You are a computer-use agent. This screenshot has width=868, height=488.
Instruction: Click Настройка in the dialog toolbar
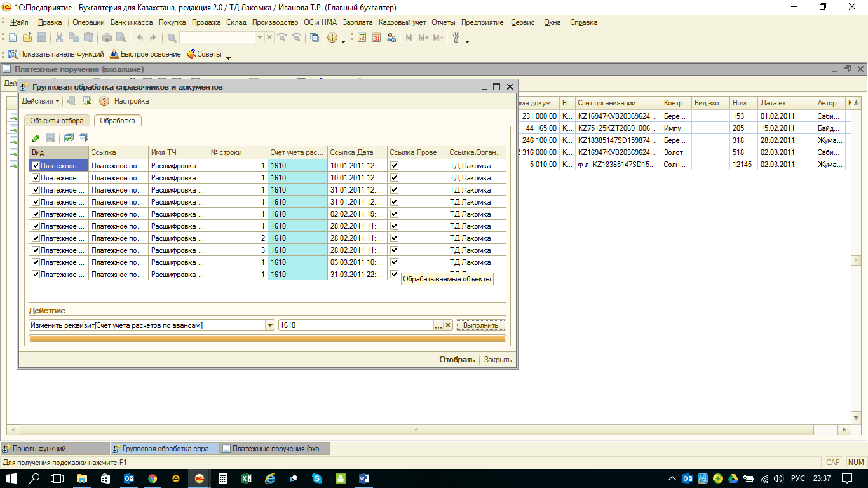pyautogui.click(x=132, y=101)
